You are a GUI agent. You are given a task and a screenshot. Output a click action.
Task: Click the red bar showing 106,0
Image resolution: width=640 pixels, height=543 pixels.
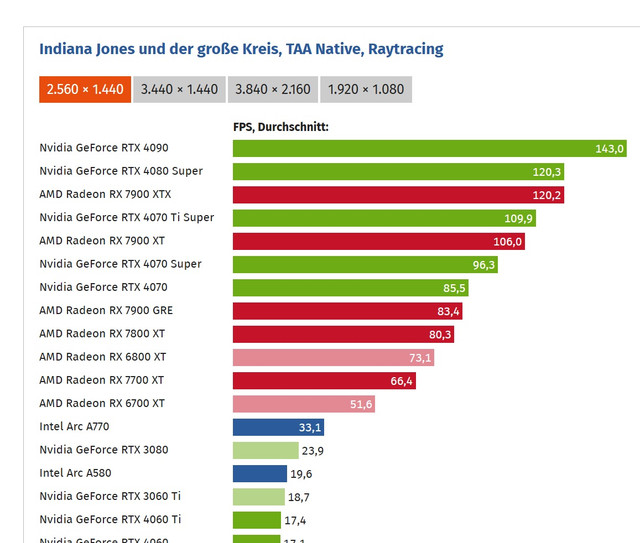[x=379, y=242]
